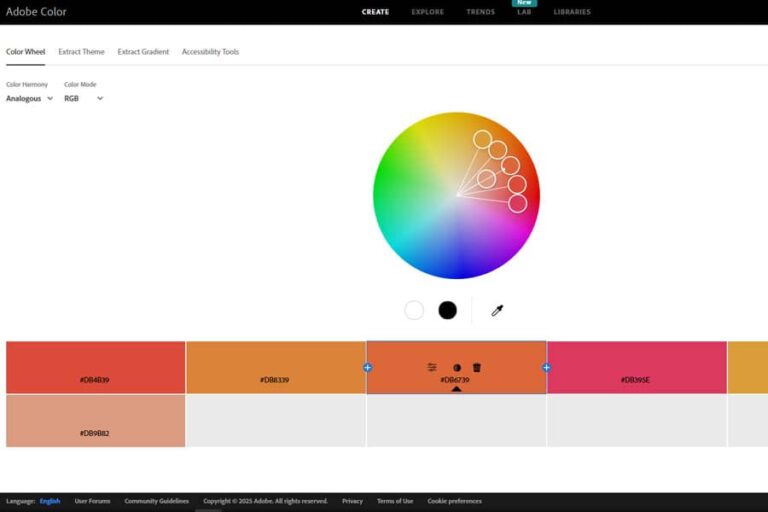This screenshot has width=768, height=512.
Task: Open sliders adjustment on #DB6739 swatch
Action: click(x=432, y=368)
